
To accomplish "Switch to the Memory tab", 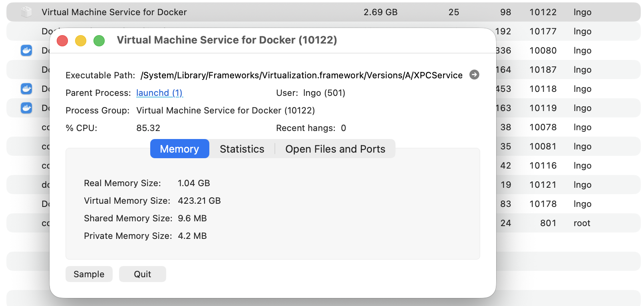I will click(x=179, y=149).
